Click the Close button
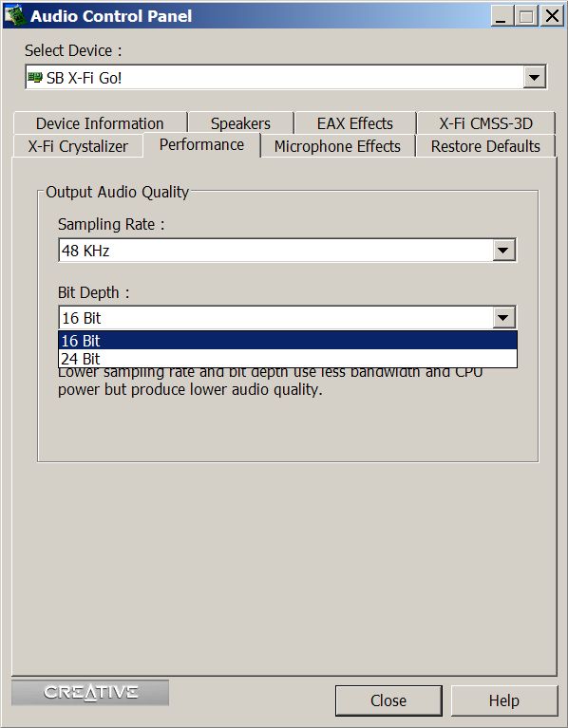Viewport: 568px width, 728px height. (x=388, y=700)
